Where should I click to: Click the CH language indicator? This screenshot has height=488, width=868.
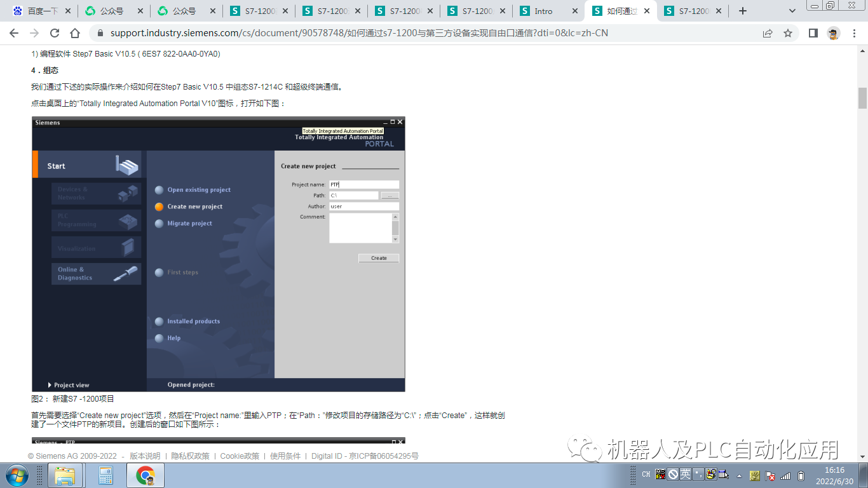[x=646, y=475]
